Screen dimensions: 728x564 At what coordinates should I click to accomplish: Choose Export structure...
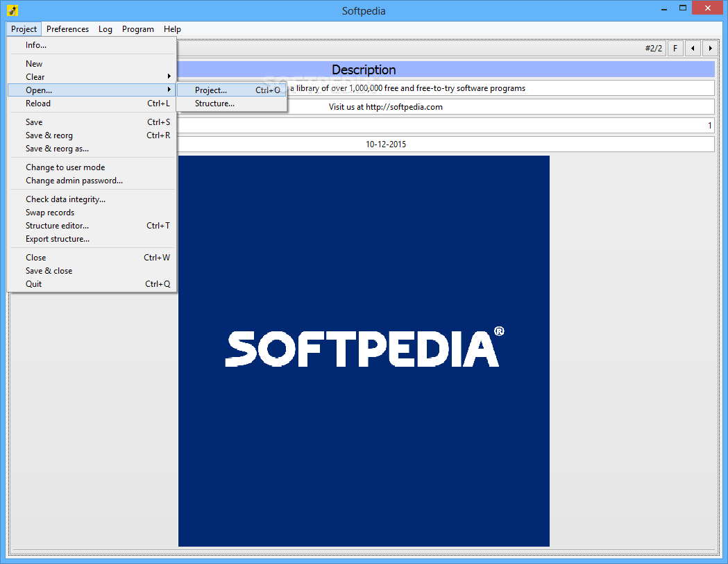tap(92, 239)
